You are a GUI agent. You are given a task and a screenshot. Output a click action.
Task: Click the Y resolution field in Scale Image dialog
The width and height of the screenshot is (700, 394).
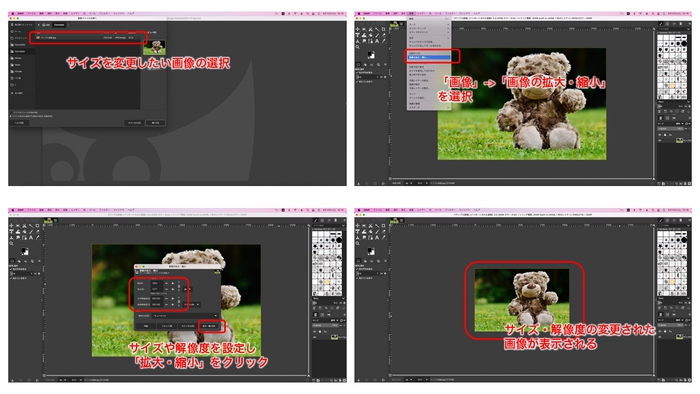click(157, 304)
